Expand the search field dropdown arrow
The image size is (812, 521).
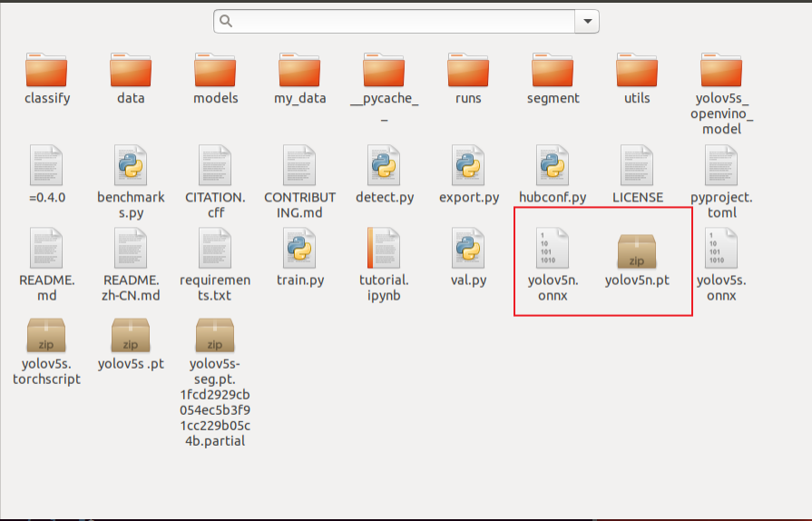click(x=587, y=21)
